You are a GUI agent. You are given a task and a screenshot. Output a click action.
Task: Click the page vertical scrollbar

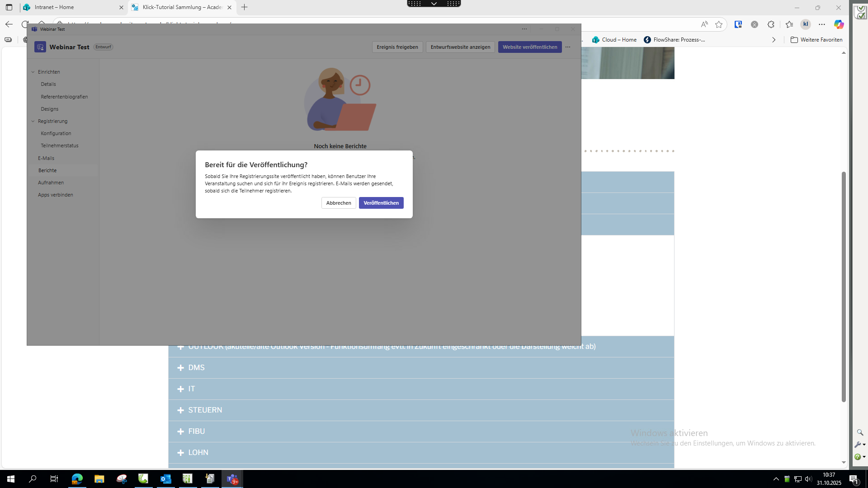pos(844,286)
